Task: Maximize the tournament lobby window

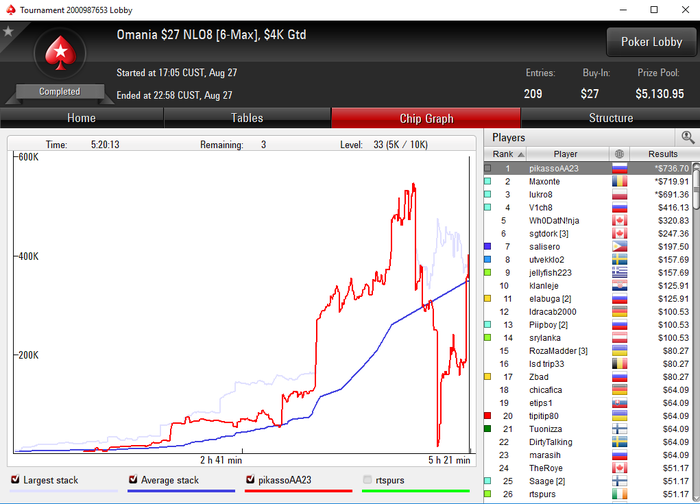Action: (x=654, y=10)
